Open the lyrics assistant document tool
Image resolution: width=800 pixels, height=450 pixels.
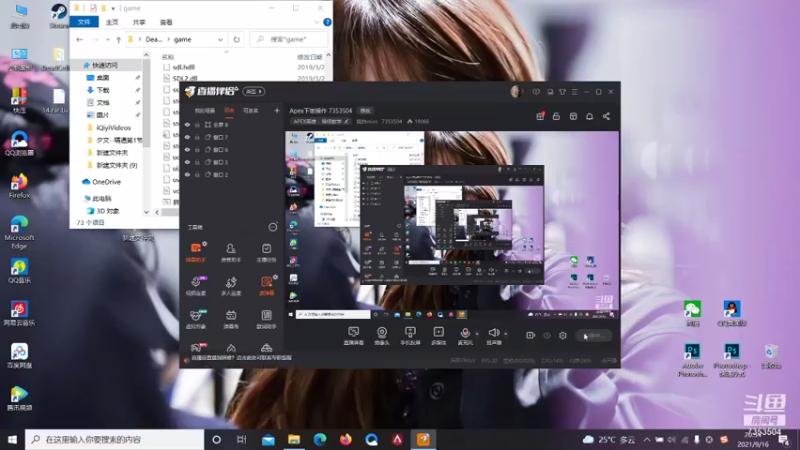pos(266,319)
